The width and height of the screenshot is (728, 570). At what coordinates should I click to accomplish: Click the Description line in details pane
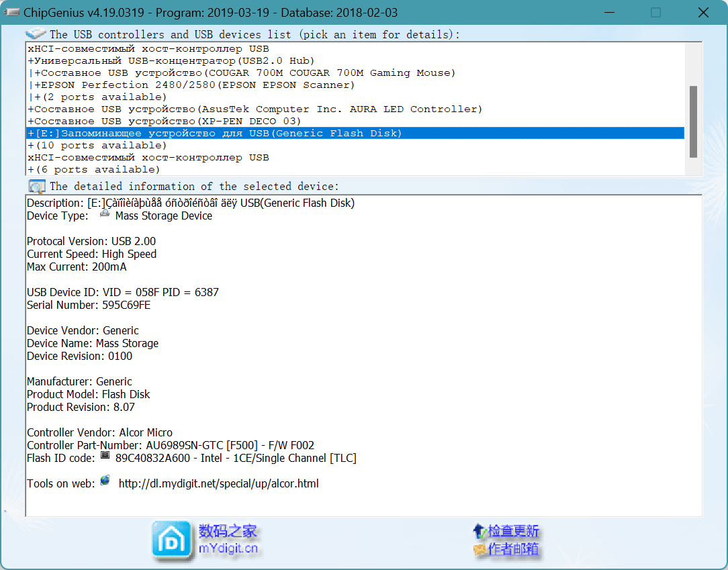191,203
